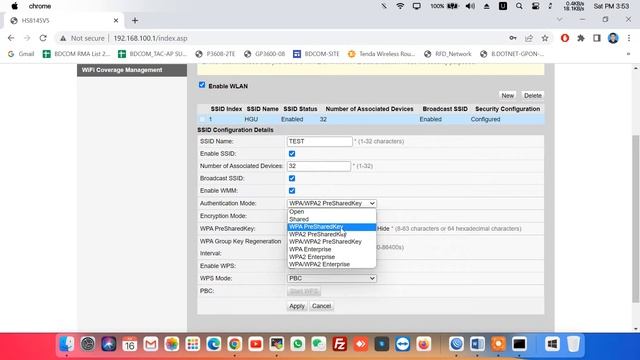The image size is (640, 360).
Task: Click the Delete SSID button
Action: pos(533,96)
